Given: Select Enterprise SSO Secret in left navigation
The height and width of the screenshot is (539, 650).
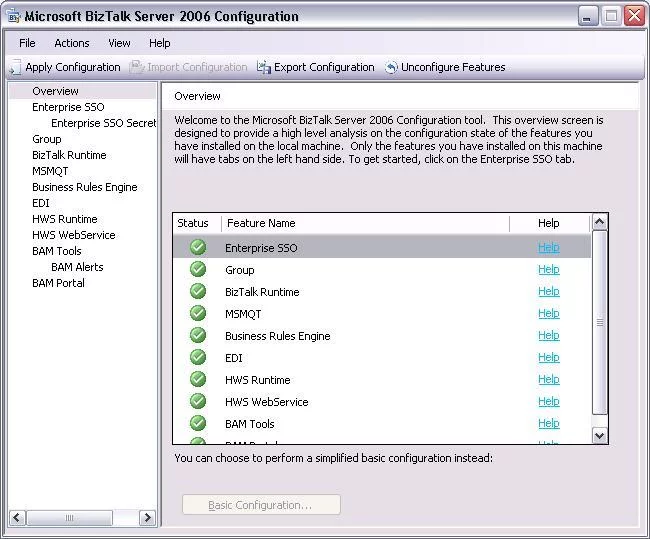Looking at the screenshot, I should 104,123.
